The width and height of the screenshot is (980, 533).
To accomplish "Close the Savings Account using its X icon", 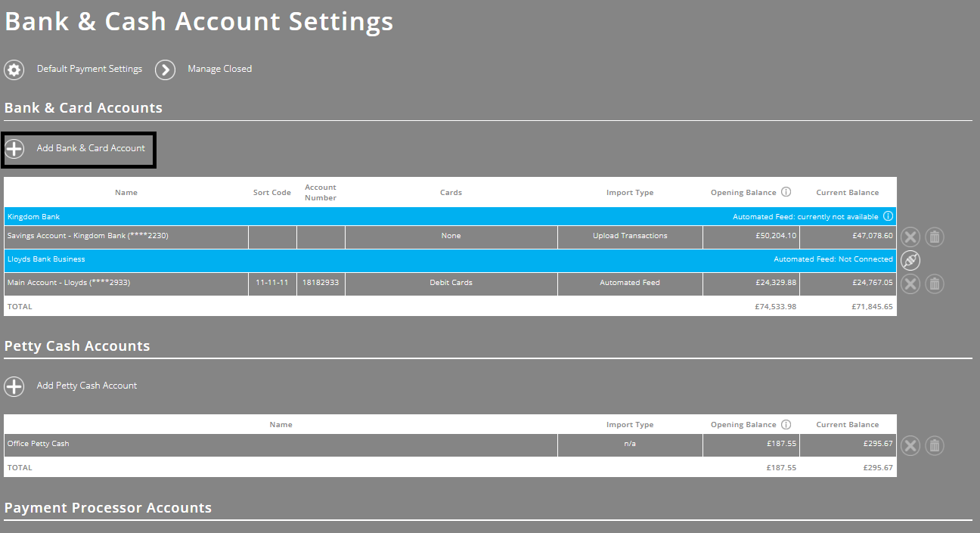I will (x=910, y=237).
